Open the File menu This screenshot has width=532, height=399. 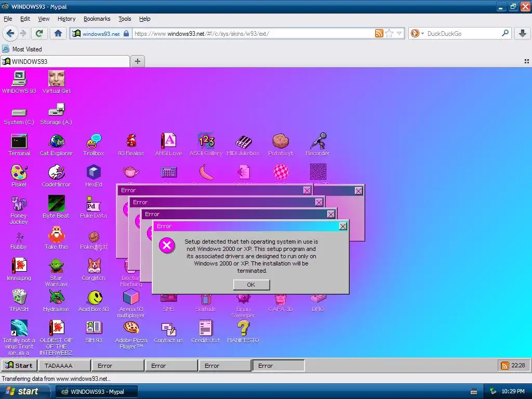pos(7,19)
